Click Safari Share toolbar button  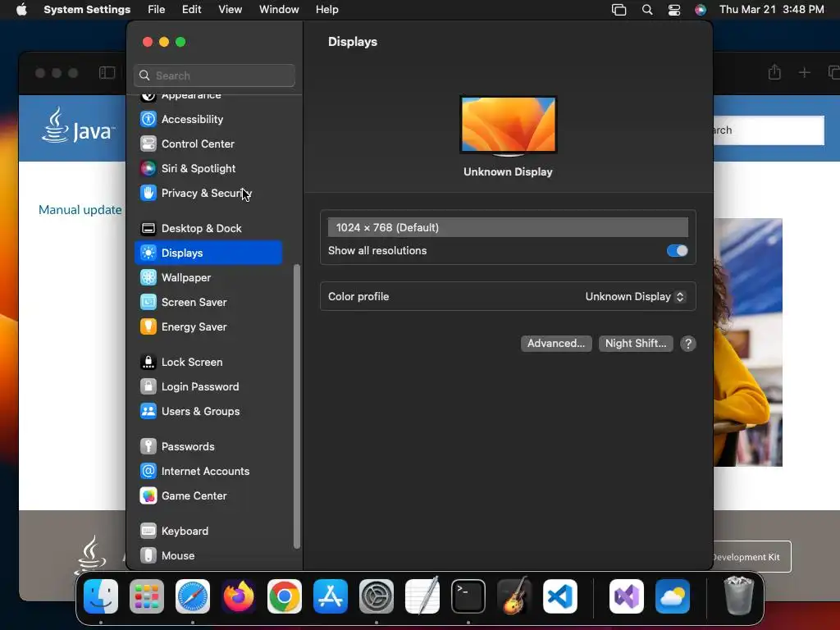click(x=774, y=72)
